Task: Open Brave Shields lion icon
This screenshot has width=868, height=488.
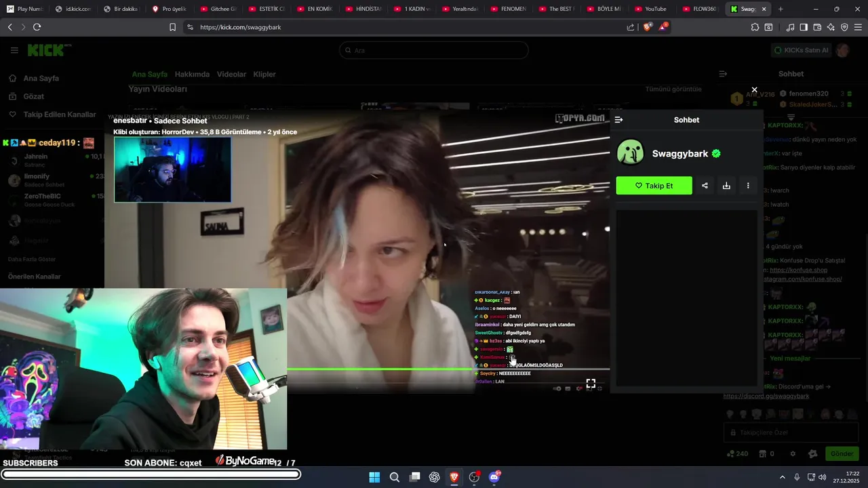Action: point(648,27)
